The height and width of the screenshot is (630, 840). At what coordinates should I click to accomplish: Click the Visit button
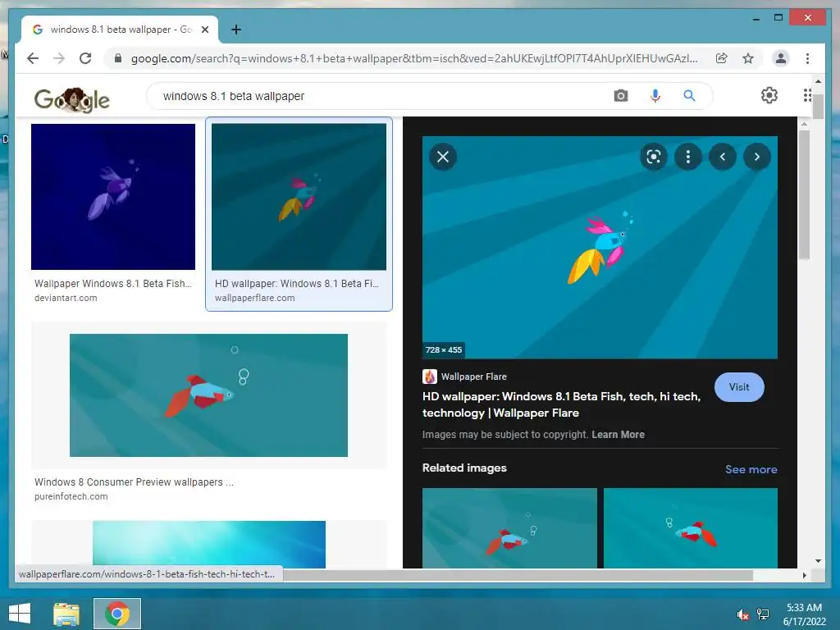click(739, 387)
